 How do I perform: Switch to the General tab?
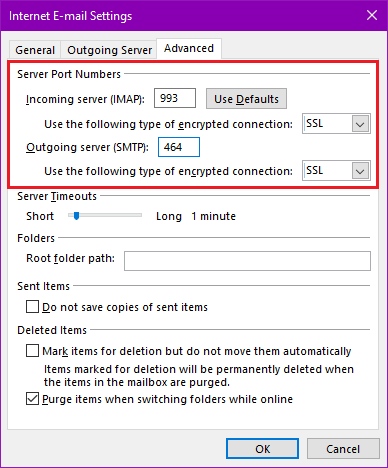pyautogui.click(x=35, y=50)
